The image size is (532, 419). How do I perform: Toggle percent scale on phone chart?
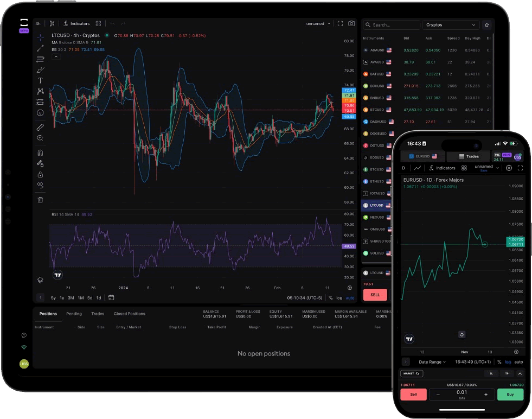(x=499, y=362)
